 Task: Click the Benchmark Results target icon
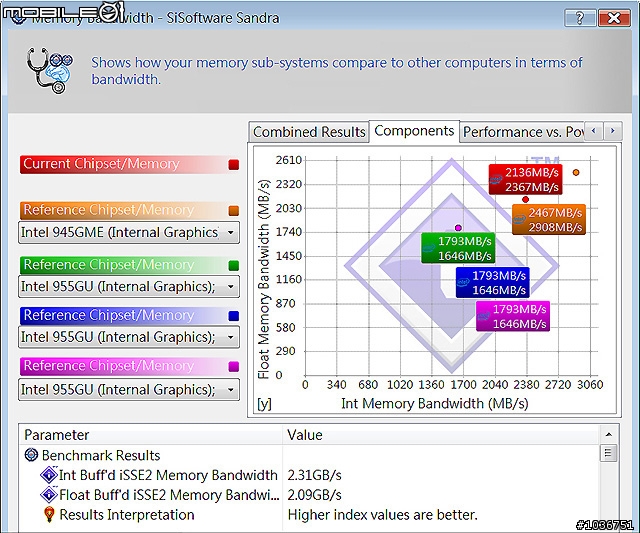click(31, 455)
